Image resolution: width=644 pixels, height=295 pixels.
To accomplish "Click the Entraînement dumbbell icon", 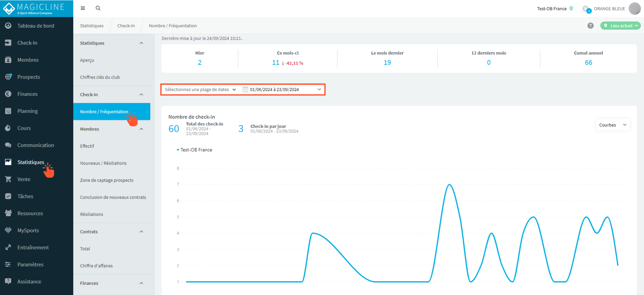I will click(8, 247).
